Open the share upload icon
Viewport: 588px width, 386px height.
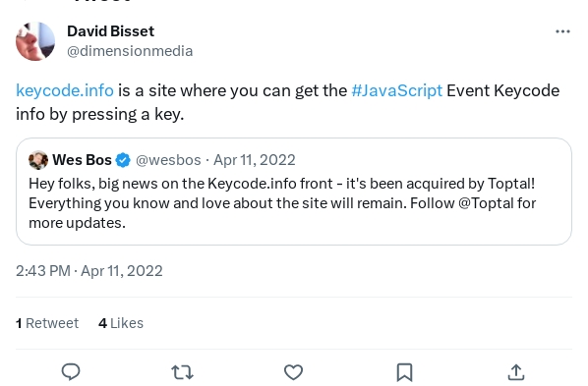pos(516,372)
